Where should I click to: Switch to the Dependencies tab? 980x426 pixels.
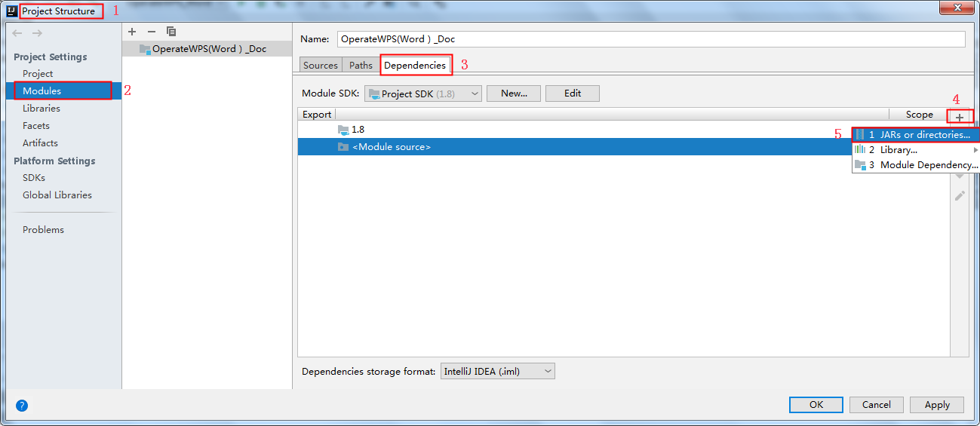coord(415,65)
